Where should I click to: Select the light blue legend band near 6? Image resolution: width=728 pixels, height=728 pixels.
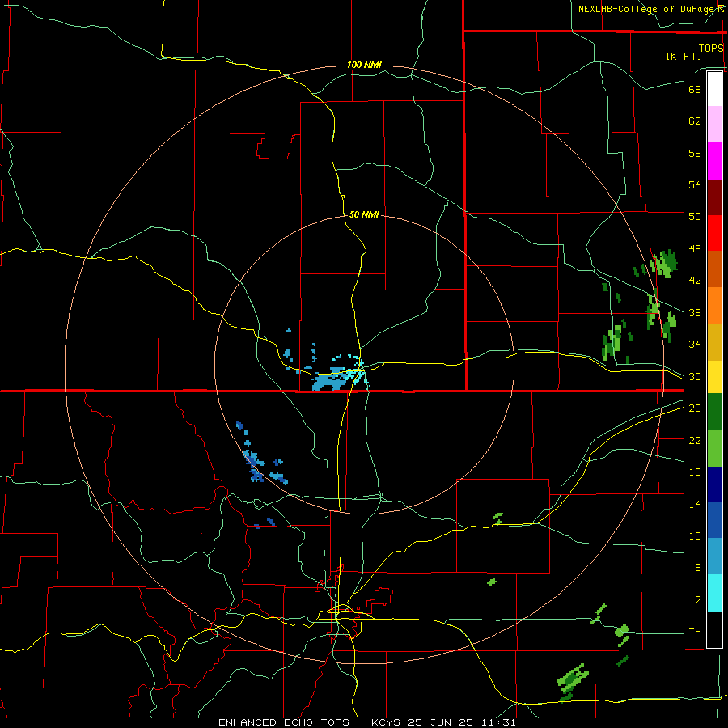point(714,557)
